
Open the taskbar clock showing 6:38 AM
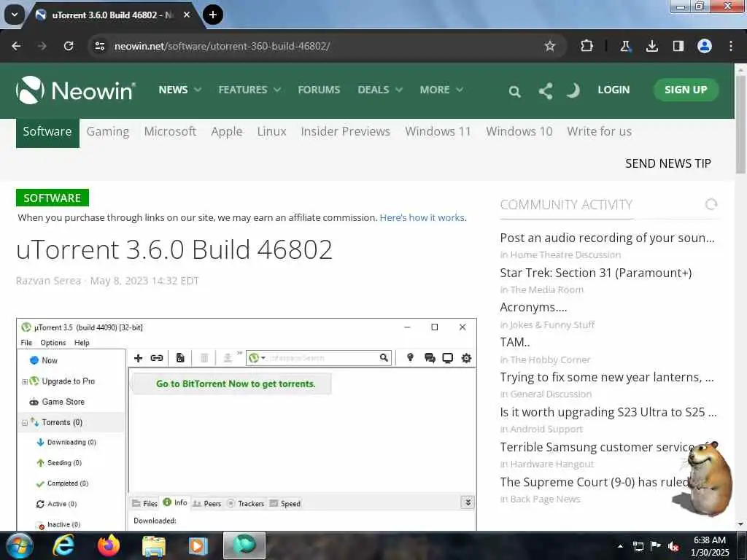(710, 546)
